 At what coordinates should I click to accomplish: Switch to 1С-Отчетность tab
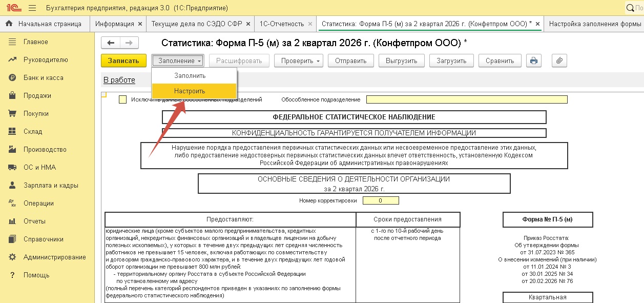click(286, 24)
